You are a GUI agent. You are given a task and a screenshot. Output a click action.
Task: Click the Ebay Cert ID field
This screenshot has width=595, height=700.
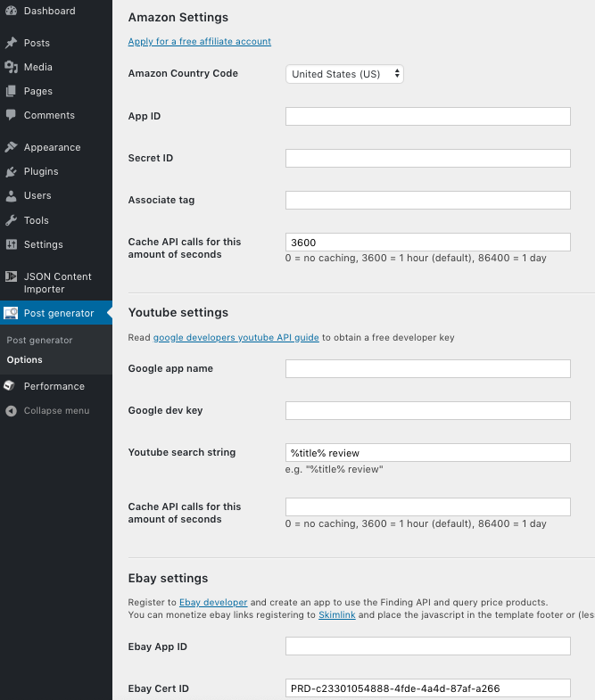pos(428,688)
